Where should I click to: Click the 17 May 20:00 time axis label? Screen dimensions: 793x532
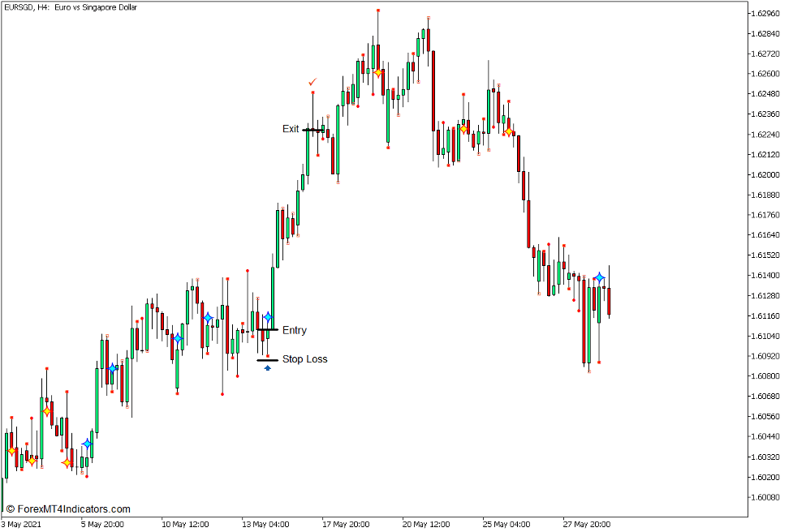point(347,525)
